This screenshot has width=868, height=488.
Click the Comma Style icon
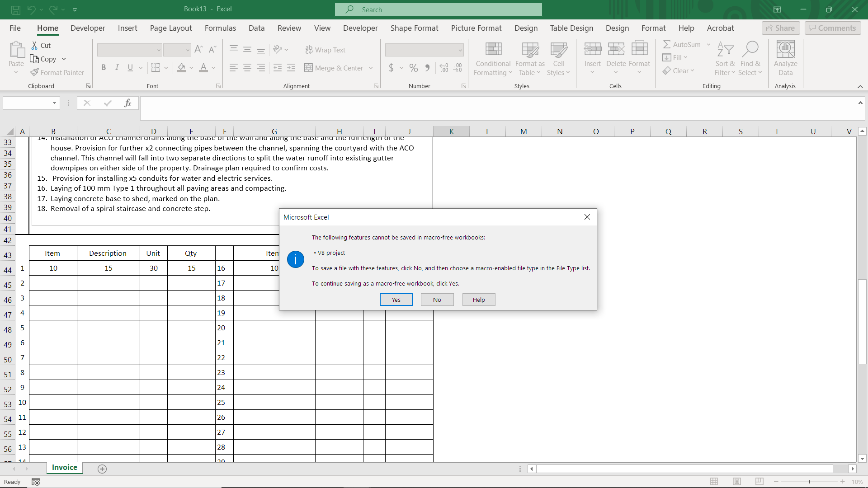[427, 68]
